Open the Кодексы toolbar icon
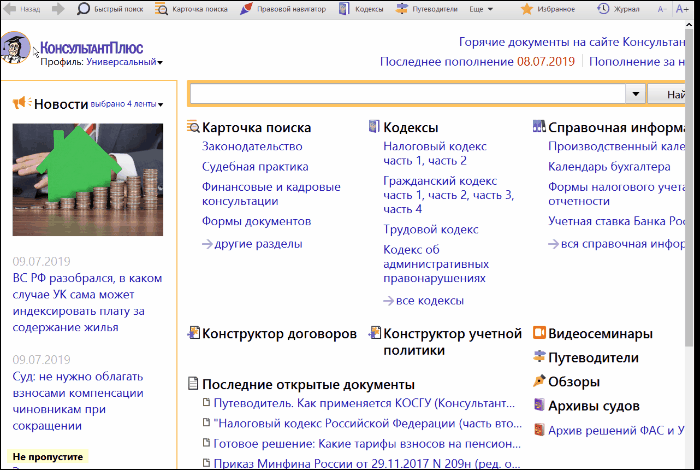Screen dimensions: 700x470 pos(344,8)
